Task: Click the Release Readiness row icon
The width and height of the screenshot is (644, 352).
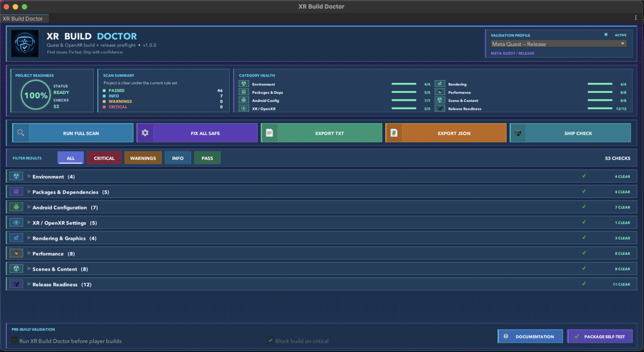Action: point(16,284)
